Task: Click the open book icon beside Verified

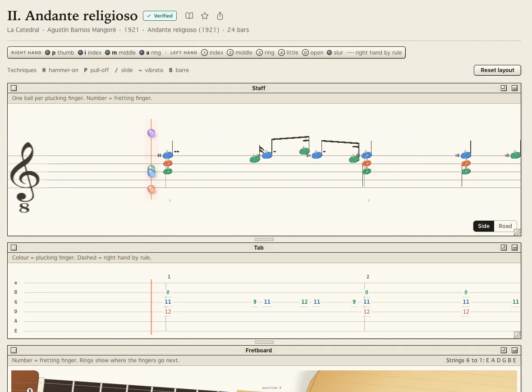Action: click(189, 16)
